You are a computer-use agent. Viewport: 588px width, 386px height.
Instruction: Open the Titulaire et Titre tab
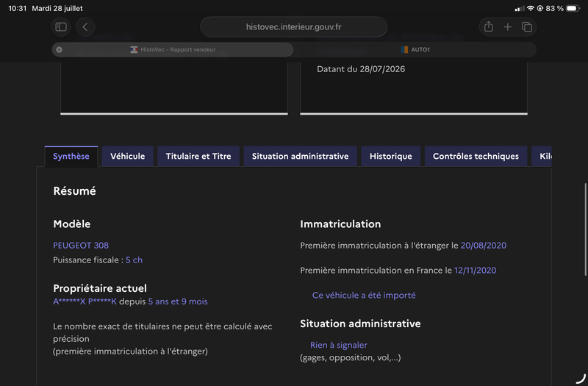coord(198,157)
